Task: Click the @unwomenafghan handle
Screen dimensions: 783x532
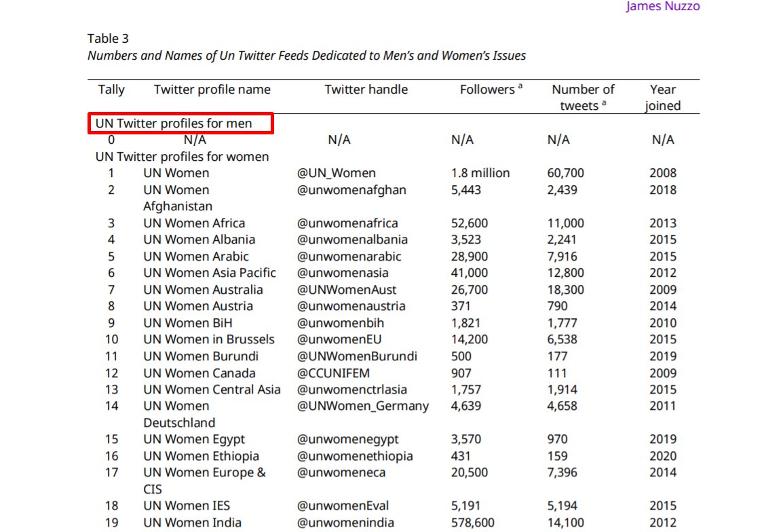Action: point(351,190)
